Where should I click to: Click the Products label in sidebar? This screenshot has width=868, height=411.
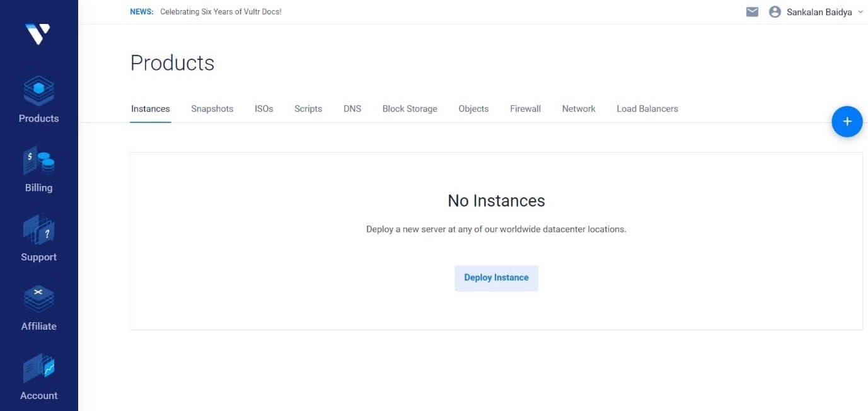38,119
